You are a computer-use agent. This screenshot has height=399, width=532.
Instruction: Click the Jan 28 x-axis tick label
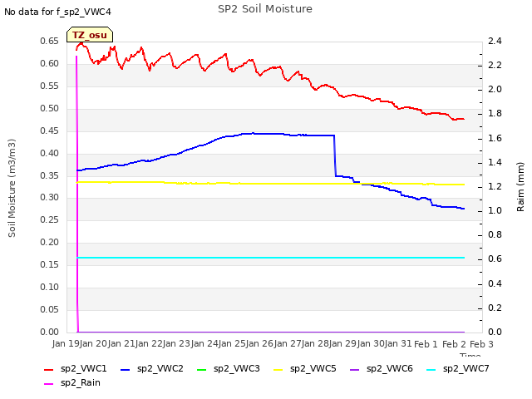(x=316, y=343)
